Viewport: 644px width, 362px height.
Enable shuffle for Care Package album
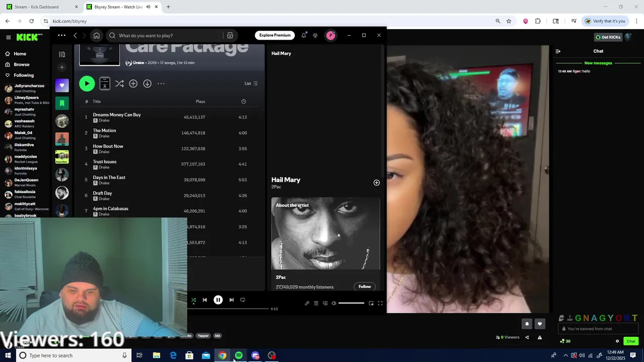click(x=119, y=83)
